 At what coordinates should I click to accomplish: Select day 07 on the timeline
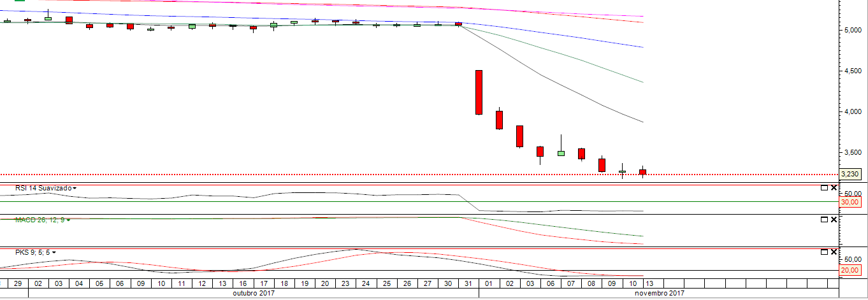(570, 283)
